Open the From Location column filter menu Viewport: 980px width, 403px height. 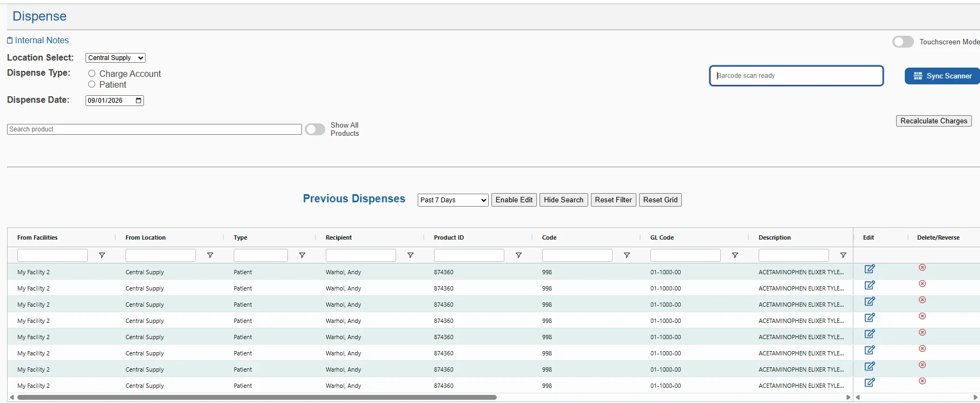click(x=210, y=255)
